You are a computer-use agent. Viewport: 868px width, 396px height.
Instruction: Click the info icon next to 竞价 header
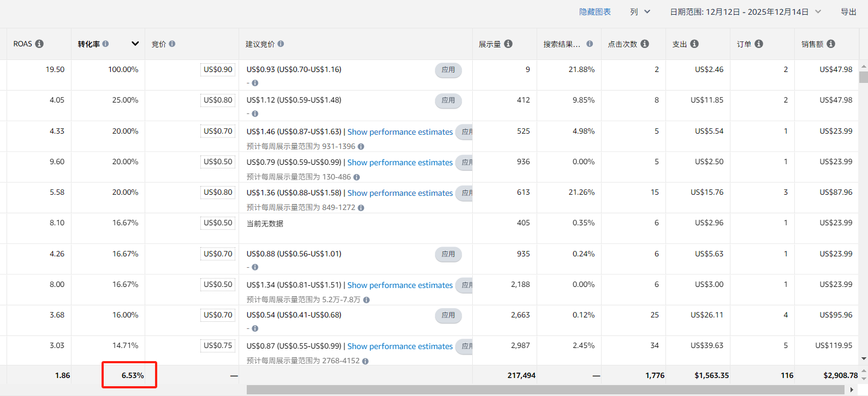pyautogui.click(x=172, y=44)
